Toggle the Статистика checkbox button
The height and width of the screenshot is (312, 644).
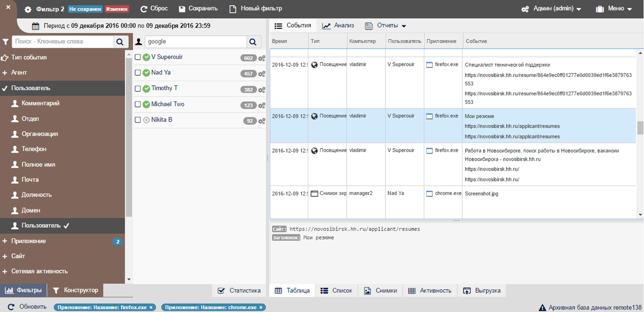[239, 291]
